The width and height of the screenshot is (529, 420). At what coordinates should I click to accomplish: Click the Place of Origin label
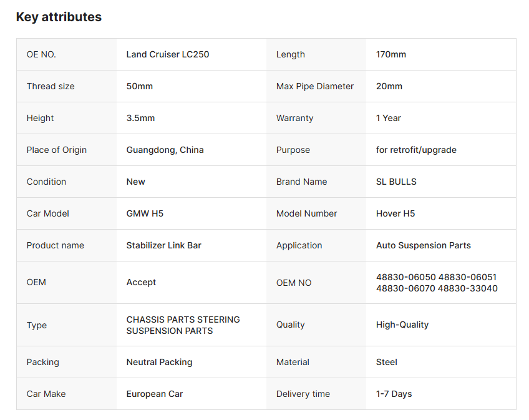click(56, 150)
